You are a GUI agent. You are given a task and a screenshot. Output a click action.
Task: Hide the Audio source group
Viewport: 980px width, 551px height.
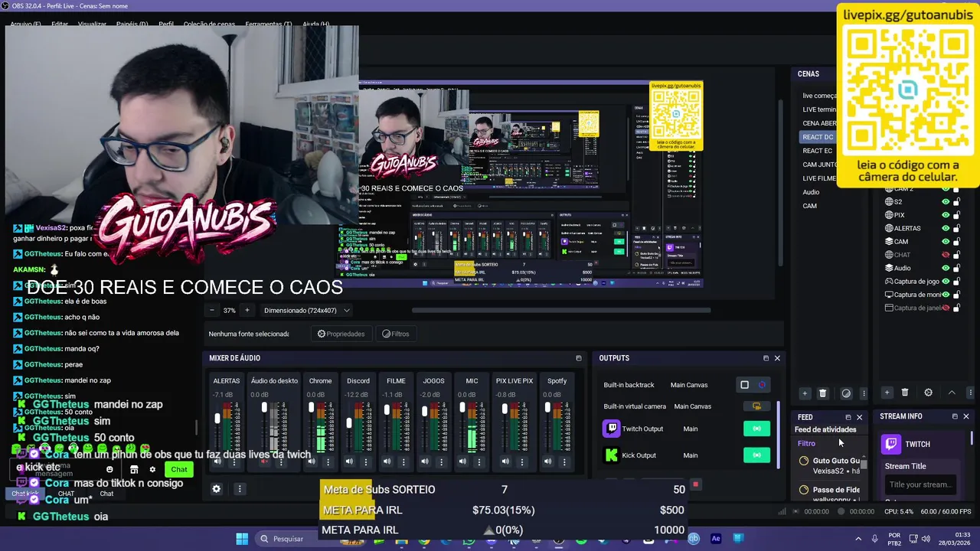(x=946, y=268)
